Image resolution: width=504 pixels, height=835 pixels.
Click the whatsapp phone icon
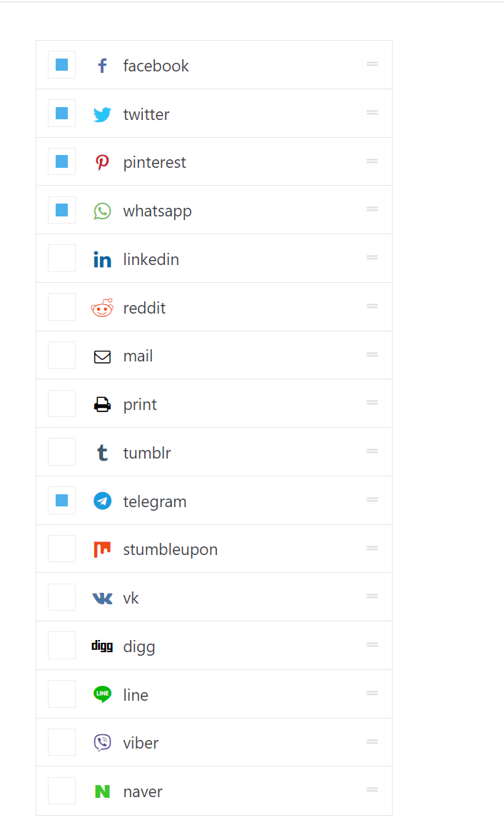coord(102,211)
